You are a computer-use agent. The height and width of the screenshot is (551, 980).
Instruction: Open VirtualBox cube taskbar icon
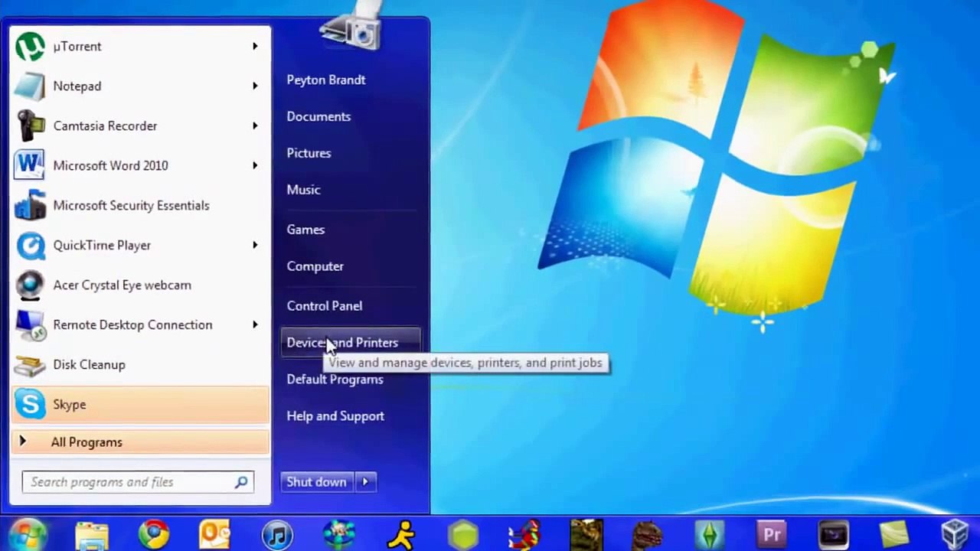tap(956, 534)
